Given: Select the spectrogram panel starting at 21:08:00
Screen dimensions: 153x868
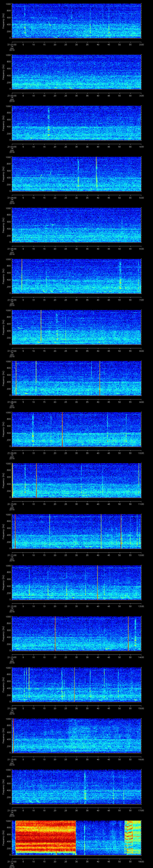Looking at the screenshot, I should coord(76,378).
